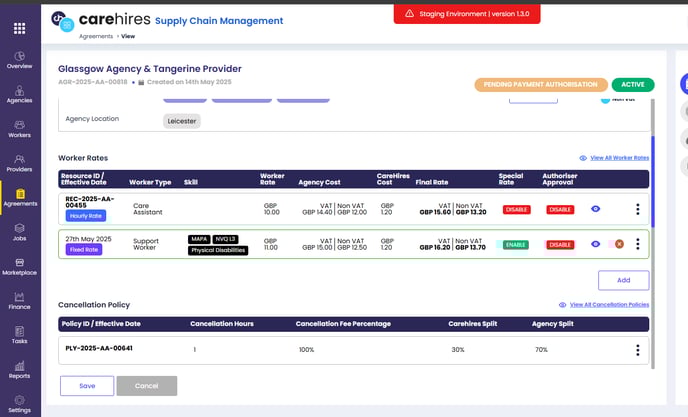Click the ACTIVE status badge
The width and height of the screenshot is (688, 417).
[633, 85]
